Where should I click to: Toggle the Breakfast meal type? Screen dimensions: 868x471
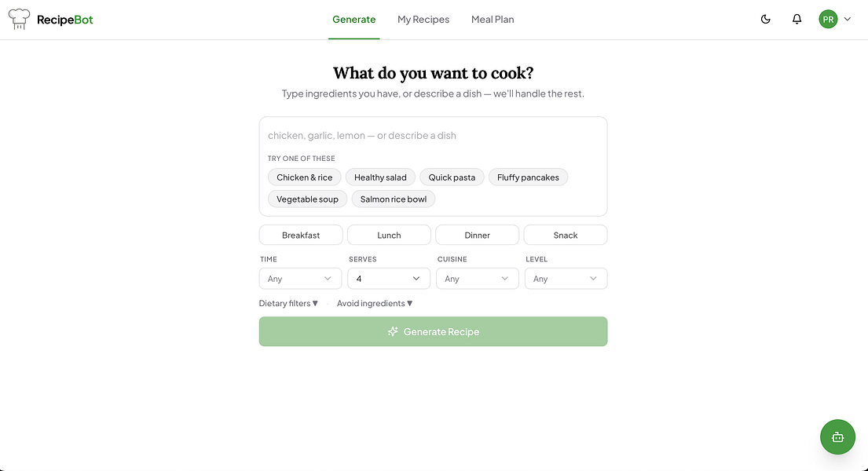pyautogui.click(x=301, y=235)
